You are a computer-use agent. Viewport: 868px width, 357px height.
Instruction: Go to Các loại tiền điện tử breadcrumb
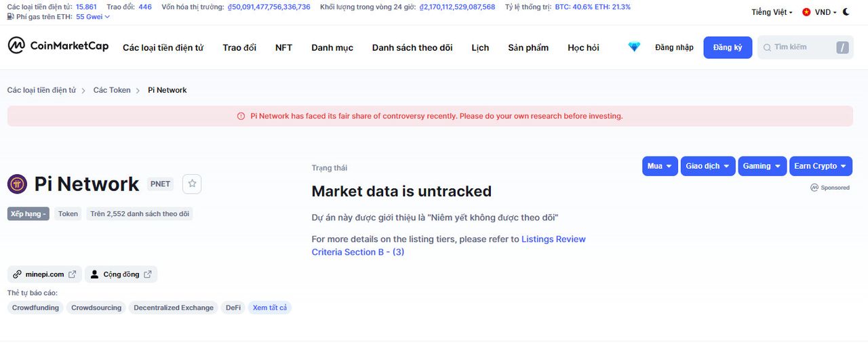coord(41,90)
